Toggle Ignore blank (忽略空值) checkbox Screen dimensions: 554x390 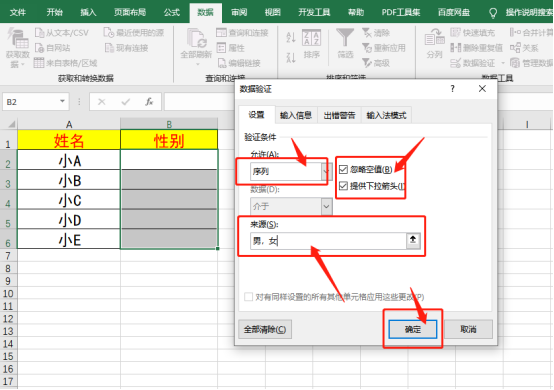343,170
